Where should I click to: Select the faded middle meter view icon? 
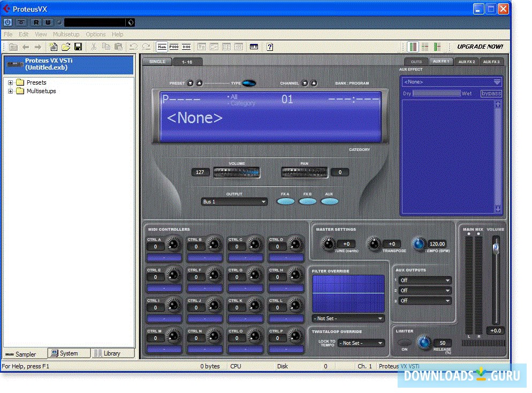pyautogui.click(x=425, y=47)
